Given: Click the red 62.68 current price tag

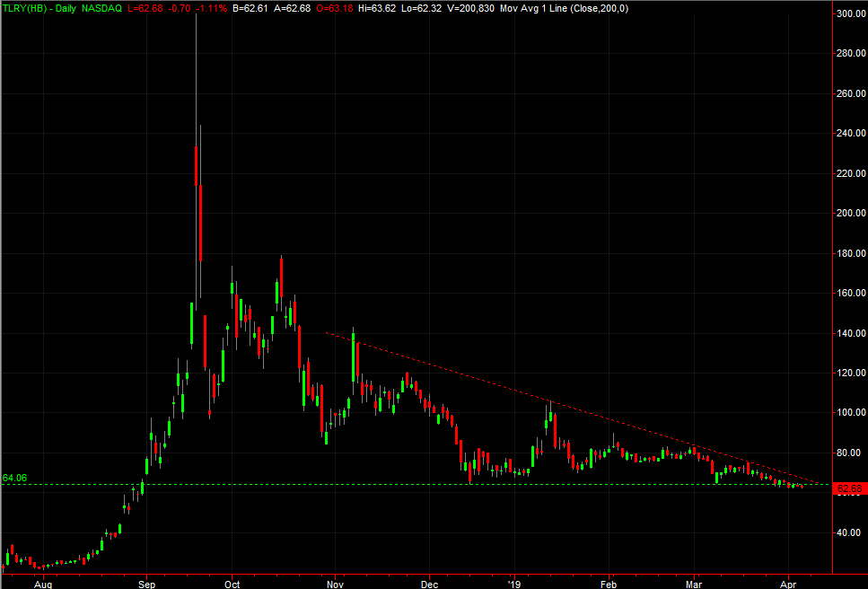Looking at the screenshot, I should point(849,488).
